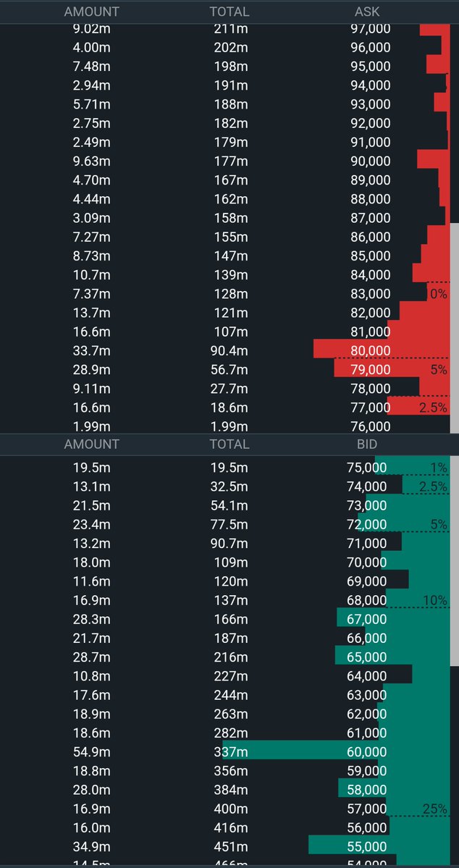This screenshot has height=868, width=459.
Task: Select TOTAL header above the bid rows
Action: click(x=230, y=444)
